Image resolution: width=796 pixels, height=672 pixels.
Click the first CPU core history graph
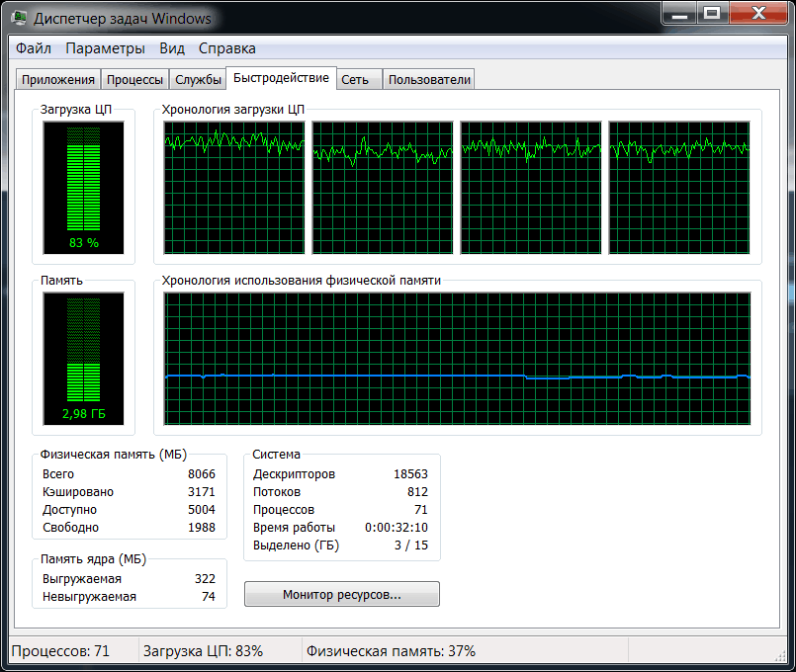coord(232,188)
